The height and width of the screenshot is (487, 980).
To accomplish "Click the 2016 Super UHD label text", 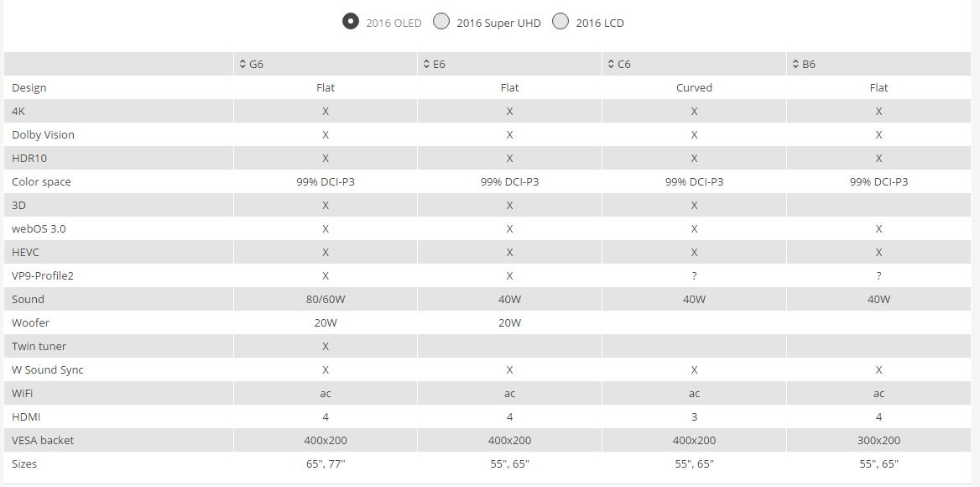I will [498, 24].
